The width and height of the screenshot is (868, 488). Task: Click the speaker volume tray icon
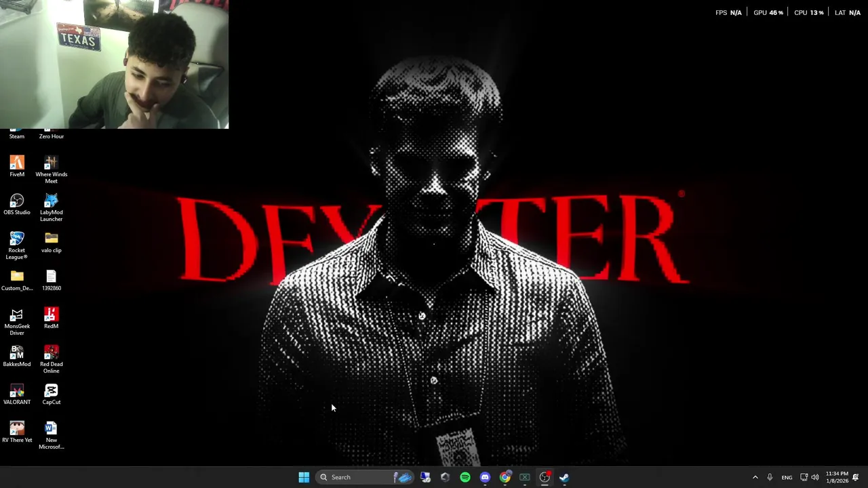tap(815, 477)
